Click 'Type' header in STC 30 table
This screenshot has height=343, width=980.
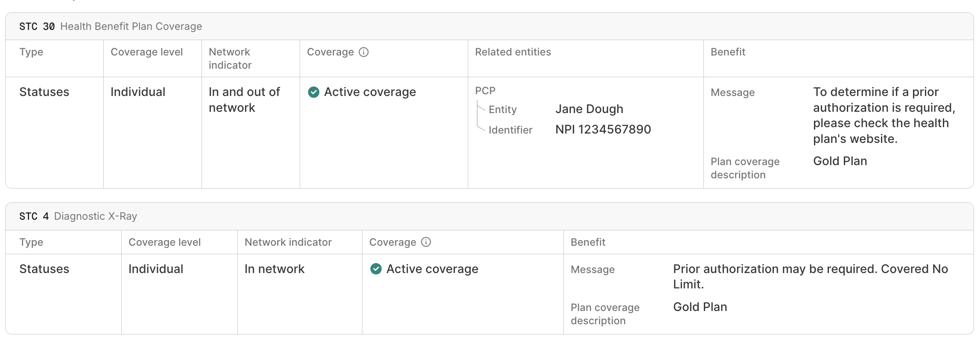pyautogui.click(x=31, y=52)
